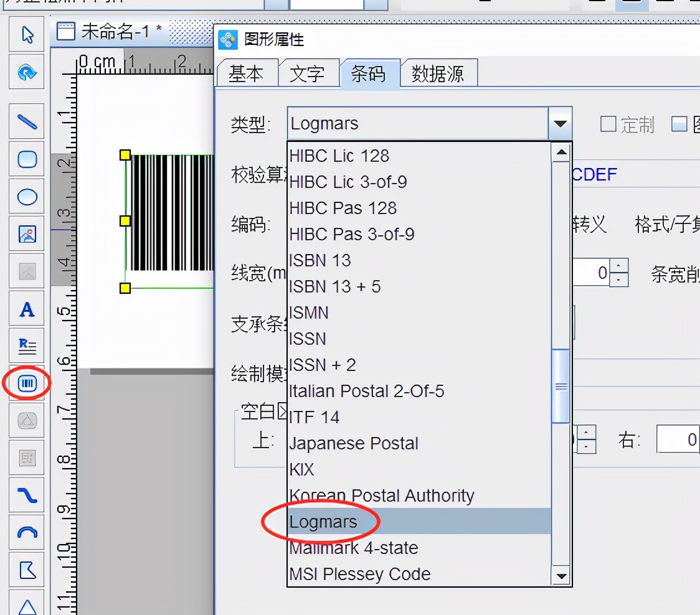The width and height of the screenshot is (700, 615).
Task: Select Italian Postal 2-Of-5 option
Action: tap(419, 391)
